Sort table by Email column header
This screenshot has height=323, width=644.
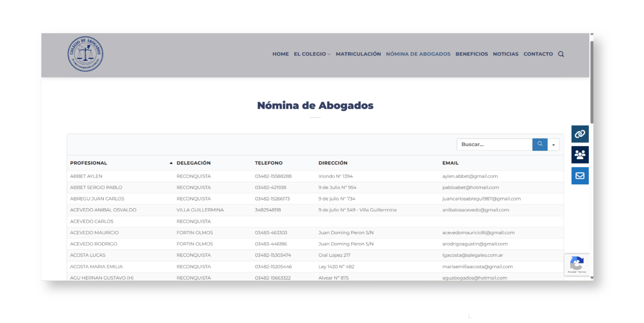[450, 163]
